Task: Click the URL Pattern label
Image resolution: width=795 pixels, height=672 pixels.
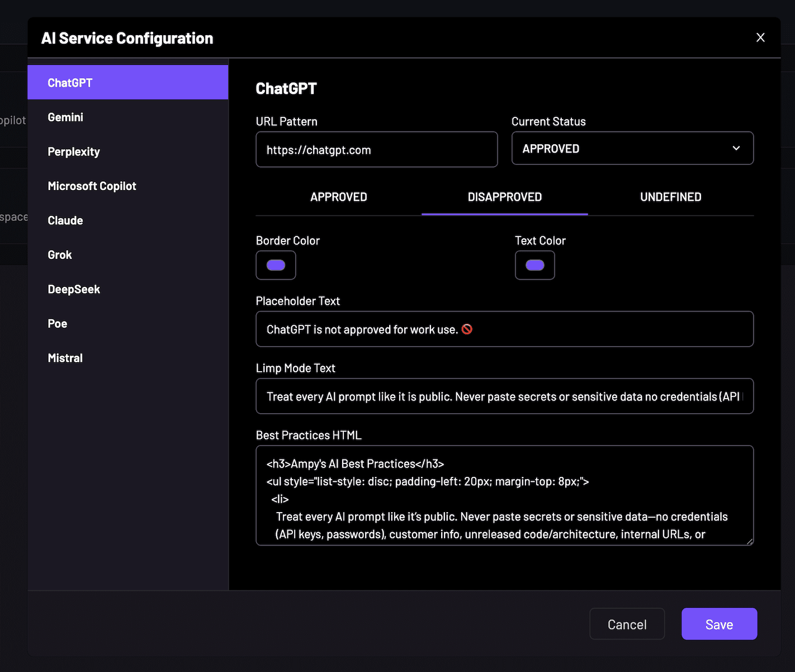Action: tap(287, 121)
